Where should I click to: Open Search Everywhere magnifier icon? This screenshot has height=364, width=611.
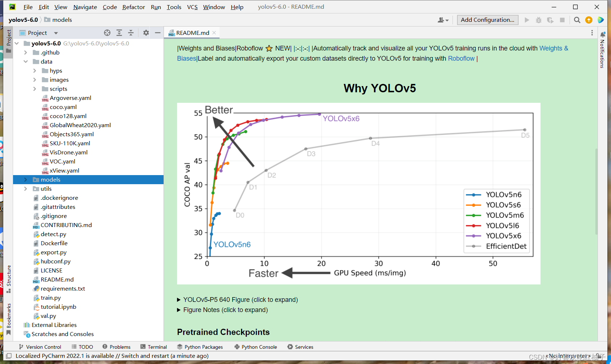[x=577, y=20]
